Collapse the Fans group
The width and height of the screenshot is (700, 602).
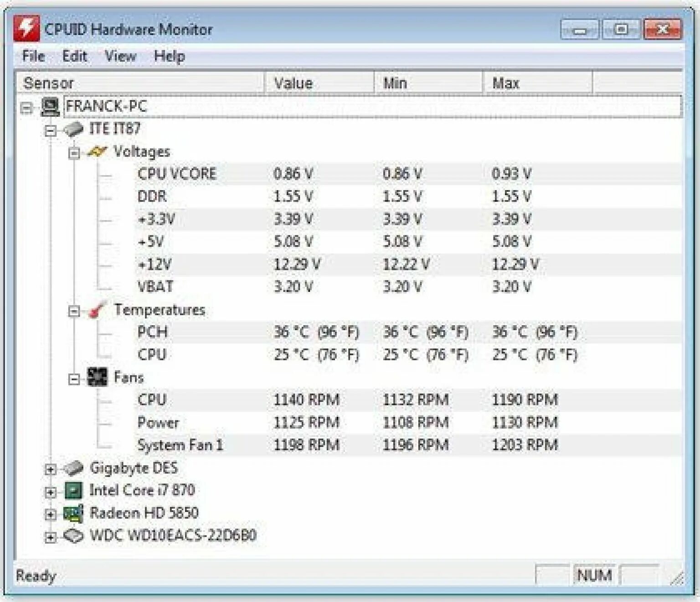click(x=74, y=379)
